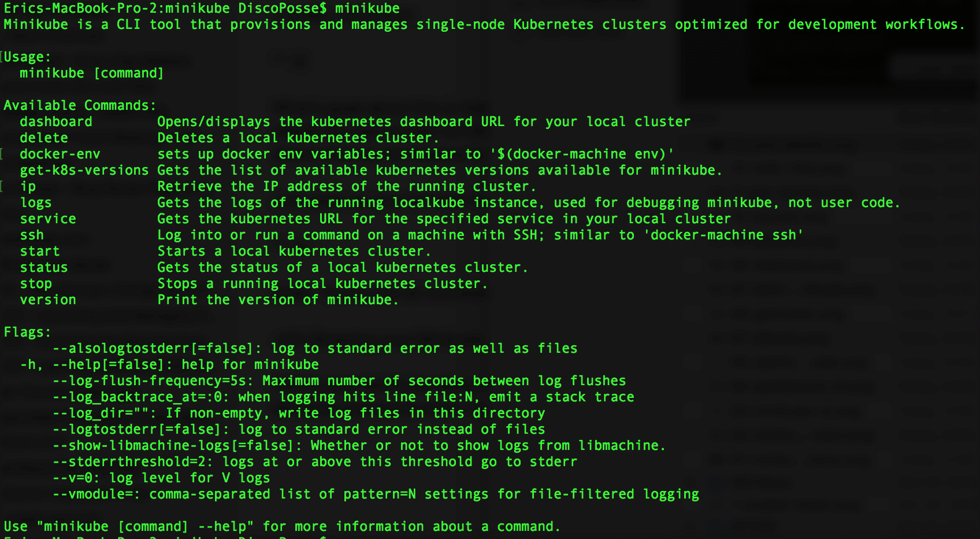Click the typed minikube command at the prompt

coord(367,8)
